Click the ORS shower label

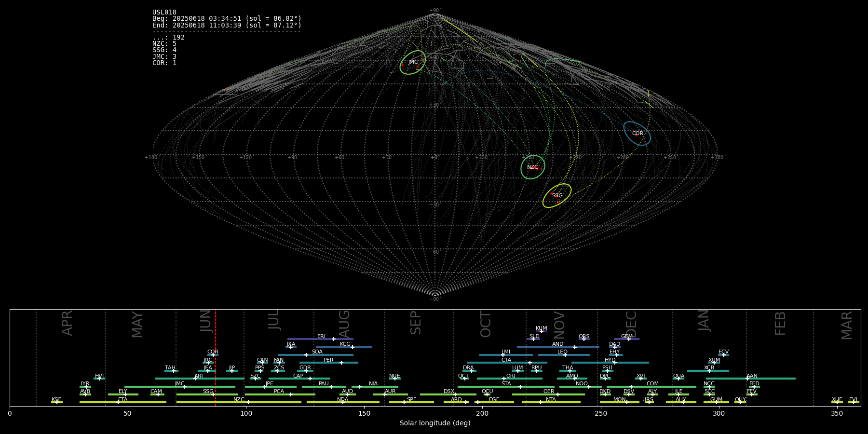tap(583, 337)
